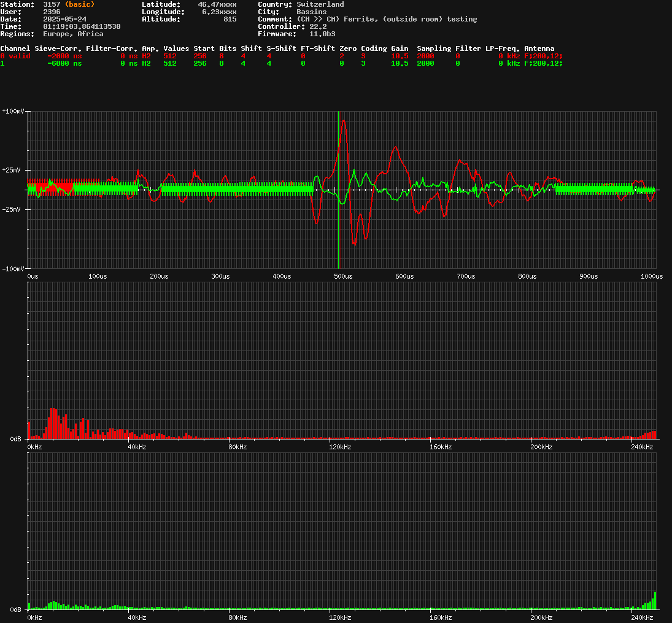The height and width of the screenshot is (623, 672).
Task: Click the 80kHz label under the green spectrum
Action: click(x=238, y=618)
